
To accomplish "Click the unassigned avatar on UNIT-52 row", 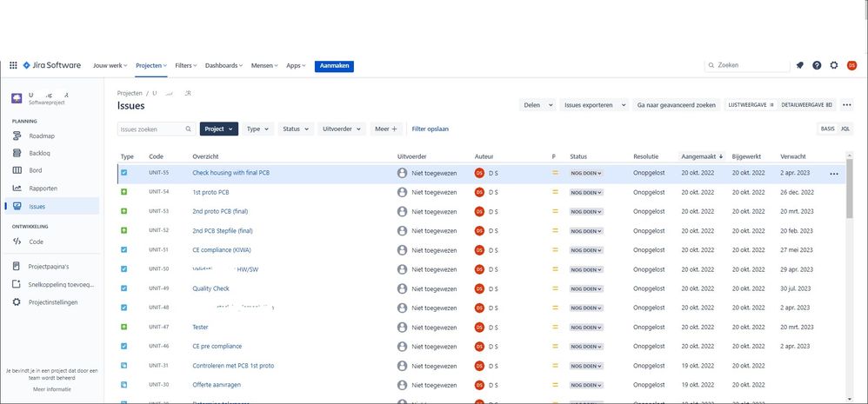I will click(x=403, y=230).
